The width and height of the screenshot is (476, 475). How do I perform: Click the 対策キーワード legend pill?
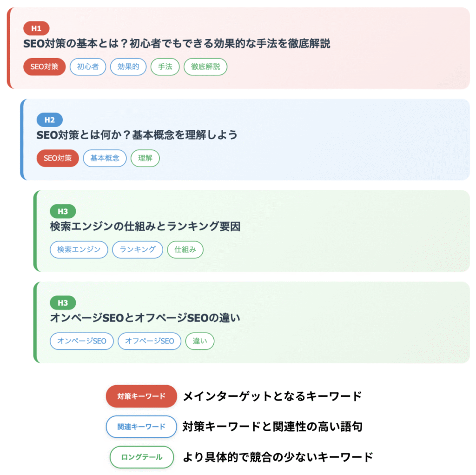coord(141,396)
